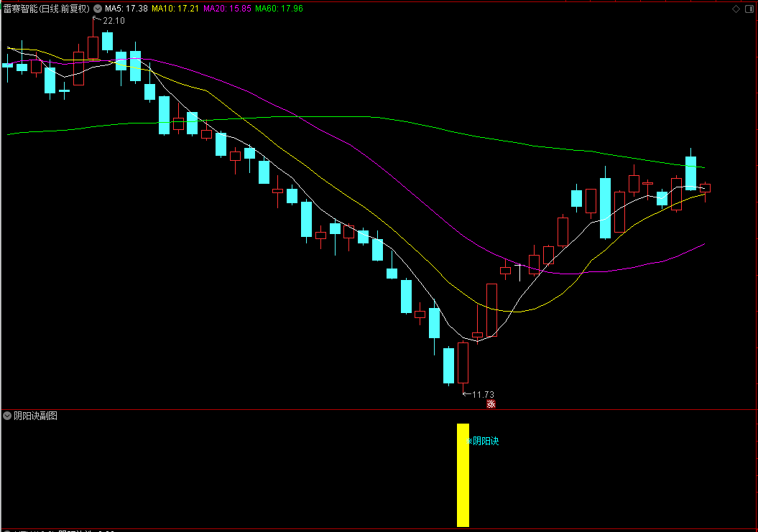Viewport: 758px width, 532px height.
Task: Select the yellow 阴阳诀 signal bar
Action: 463,475
